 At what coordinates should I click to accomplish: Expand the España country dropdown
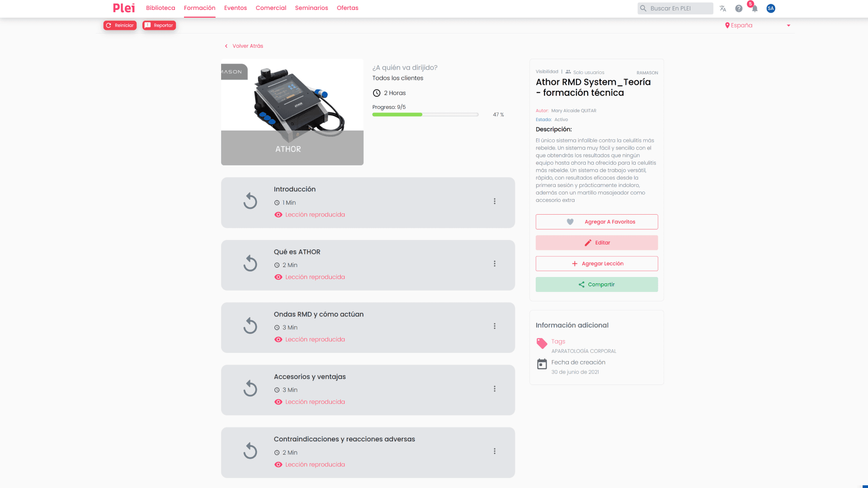(x=788, y=25)
